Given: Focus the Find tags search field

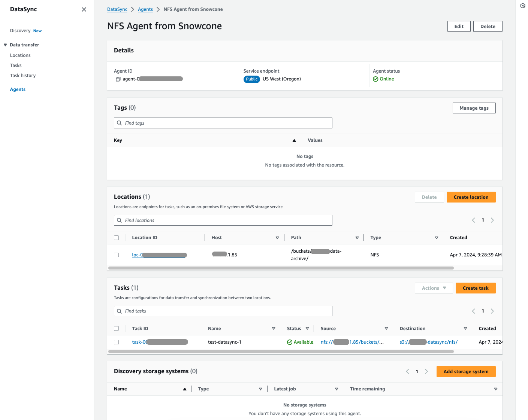Looking at the screenshot, I should (x=223, y=123).
